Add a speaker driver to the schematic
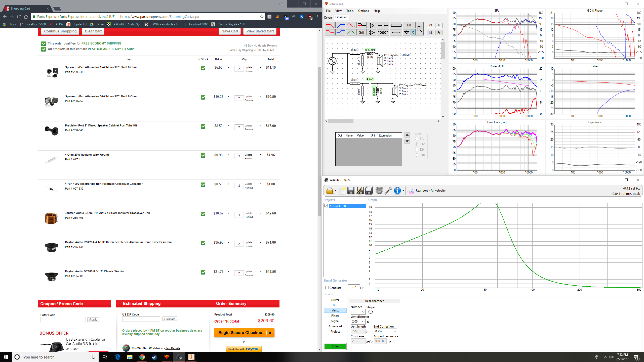Screen dimensions: 644x362 click(x=420, y=29)
